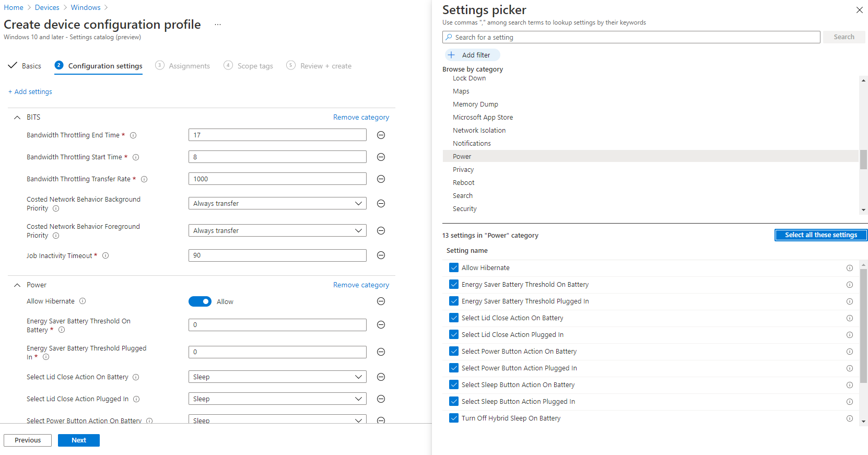Open info for Allow Hibernate in picker list
Viewport: 868px width, 455px height.
[850, 268]
